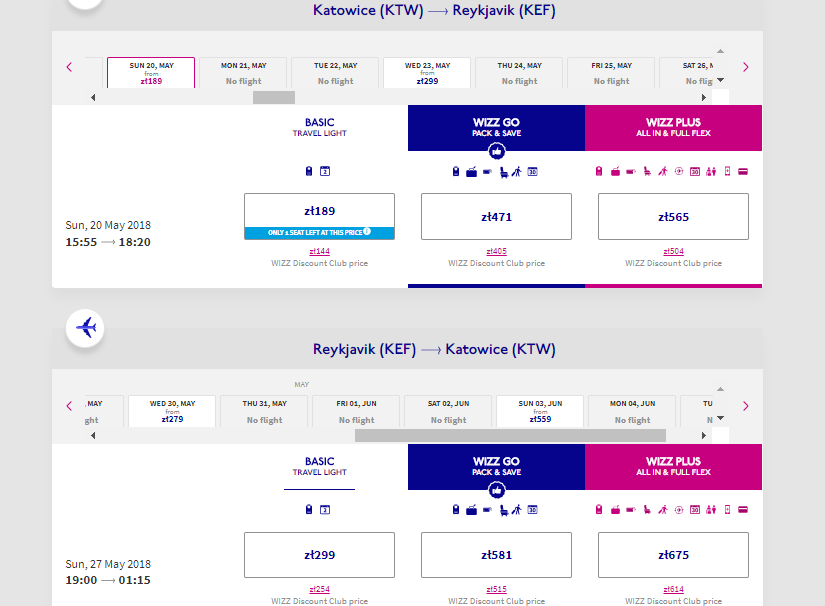Click the info icon on seat-left banner
Screen dimensions: 825x606
[366, 232]
